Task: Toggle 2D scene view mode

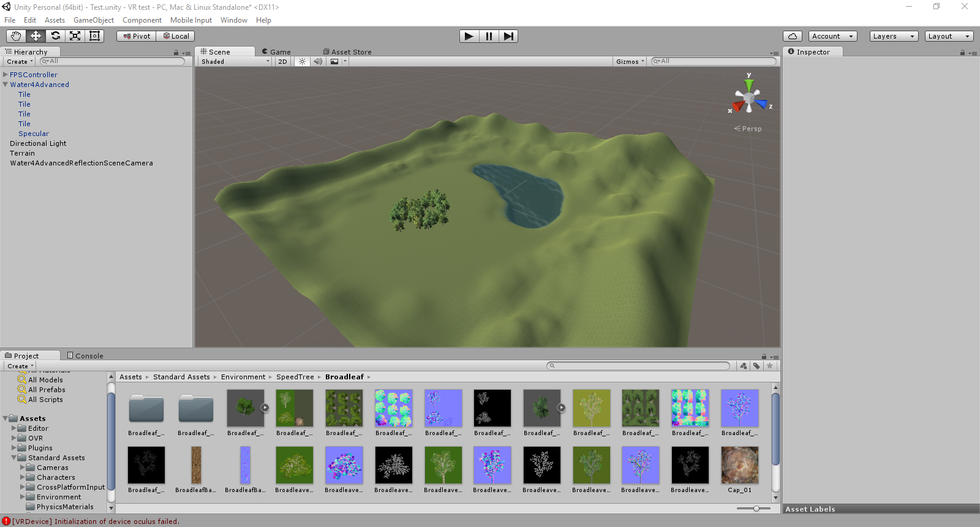Action: tap(282, 61)
